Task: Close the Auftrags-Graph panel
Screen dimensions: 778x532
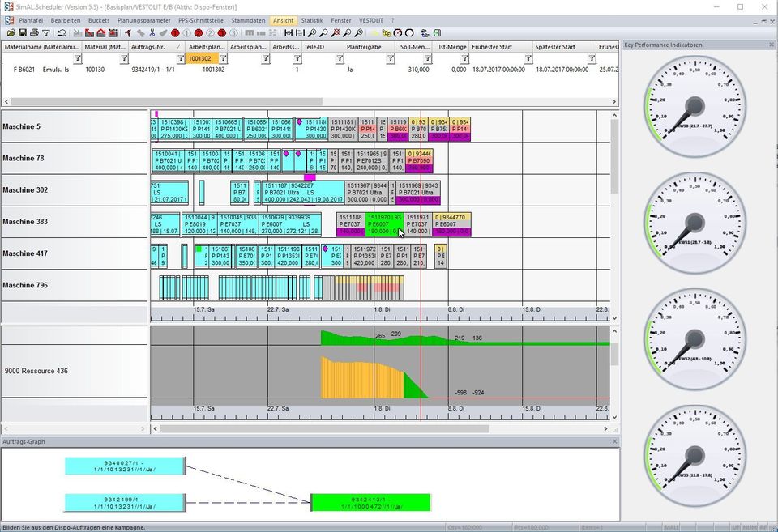Action: click(613, 441)
